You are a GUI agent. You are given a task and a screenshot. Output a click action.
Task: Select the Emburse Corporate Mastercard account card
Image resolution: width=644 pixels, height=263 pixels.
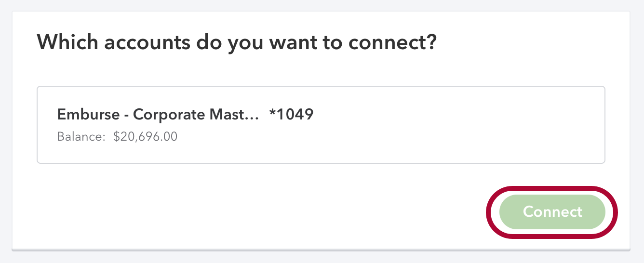coord(321,125)
